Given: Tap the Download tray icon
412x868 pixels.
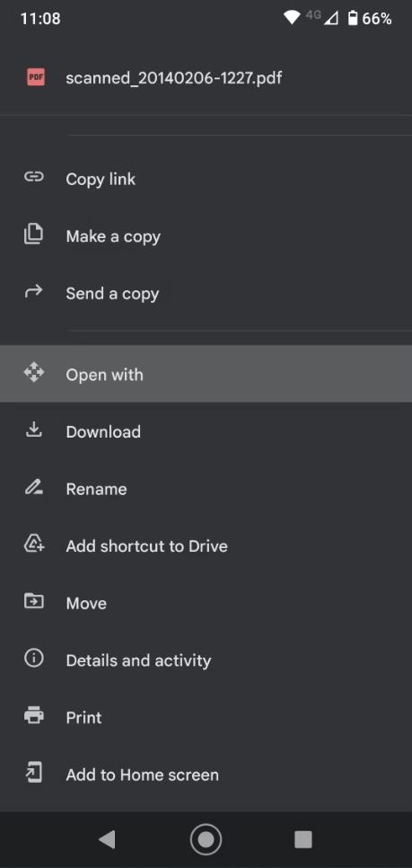Looking at the screenshot, I should (34, 430).
